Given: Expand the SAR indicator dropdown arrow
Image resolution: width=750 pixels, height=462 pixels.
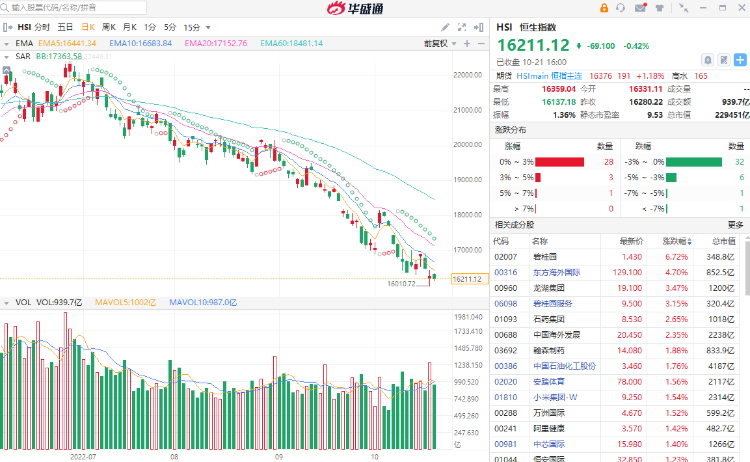Looking at the screenshot, I should click(x=6, y=56).
